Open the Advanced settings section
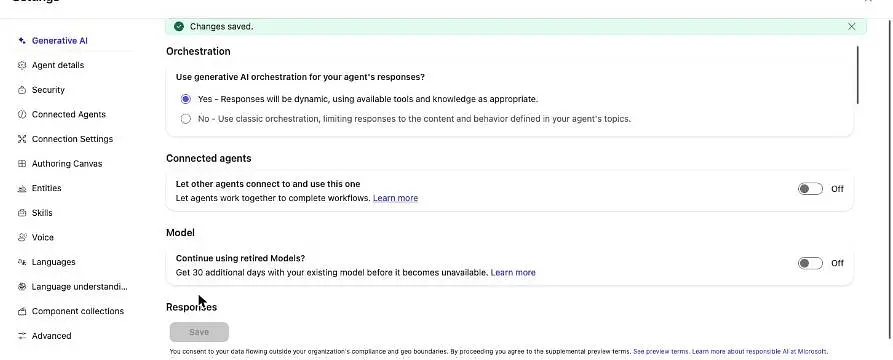The image size is (893, 360). tap(51, 336)
